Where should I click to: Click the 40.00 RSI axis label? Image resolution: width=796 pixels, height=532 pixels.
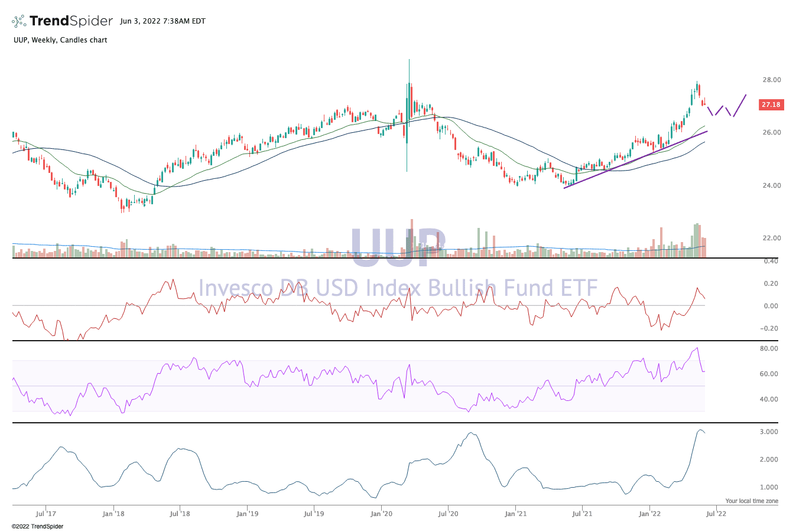(769, 399)
